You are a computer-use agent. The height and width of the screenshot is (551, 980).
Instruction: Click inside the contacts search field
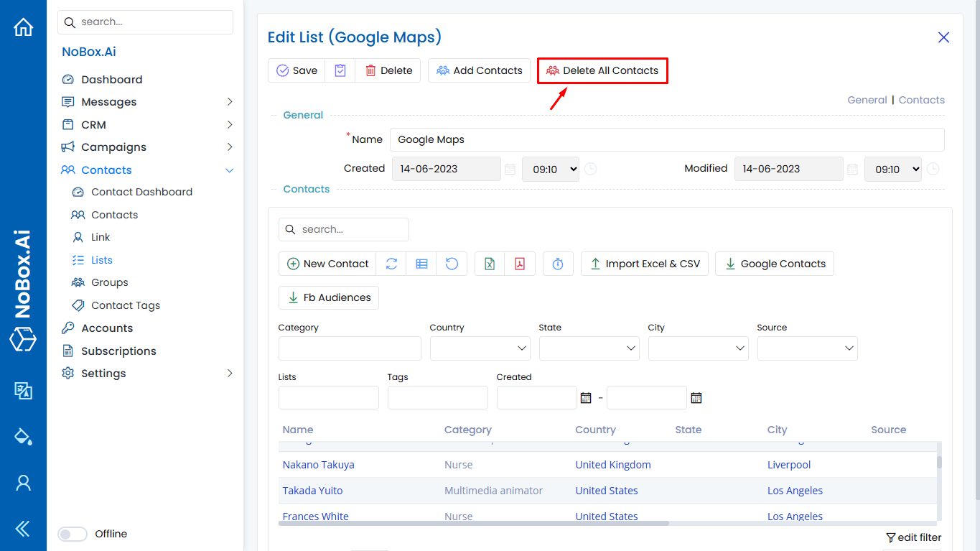tap(343, 229)
